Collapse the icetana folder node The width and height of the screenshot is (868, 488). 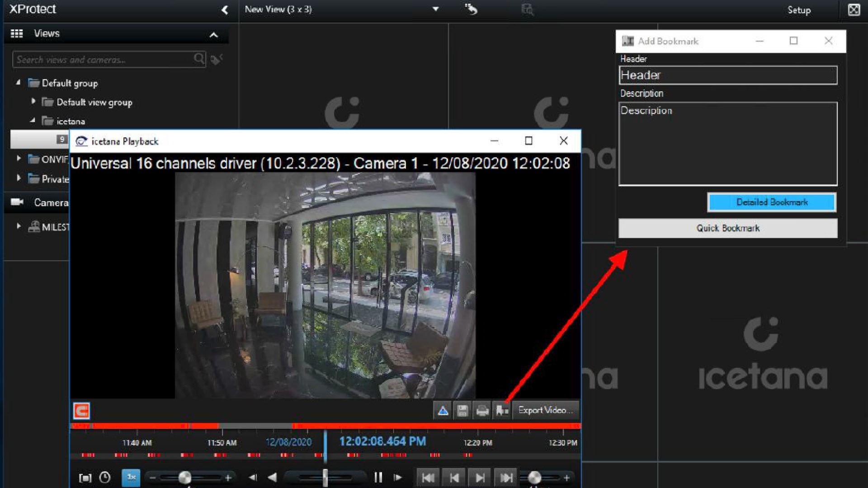(33, 121)
